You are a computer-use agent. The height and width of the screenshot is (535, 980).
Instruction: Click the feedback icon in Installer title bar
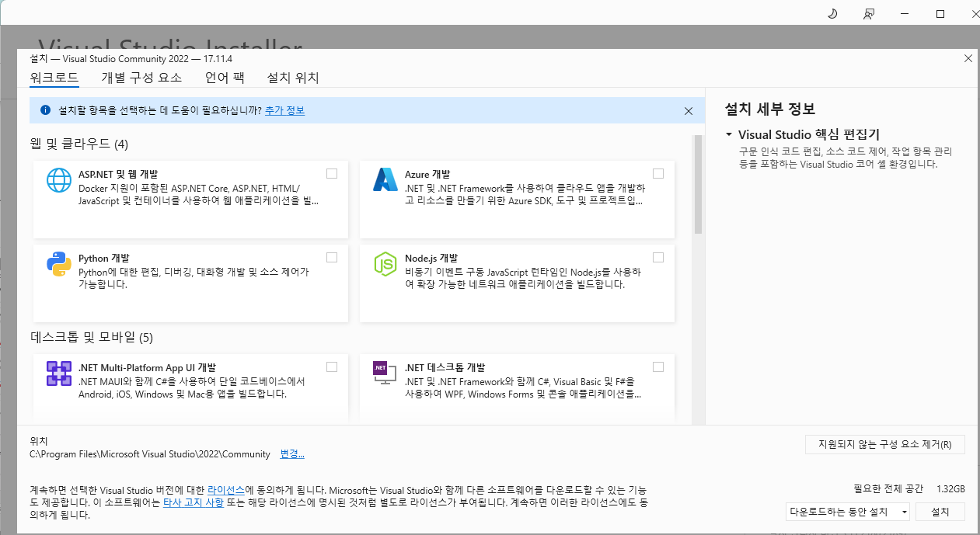869,14
